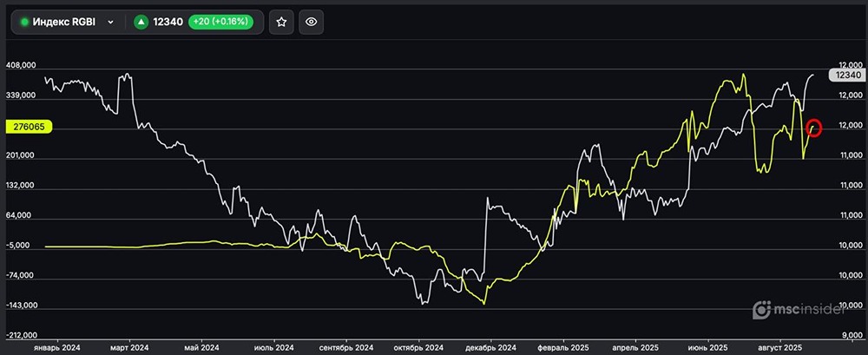Click the январь 2024 date label
868x355 pixels.
tap(56, 347)
